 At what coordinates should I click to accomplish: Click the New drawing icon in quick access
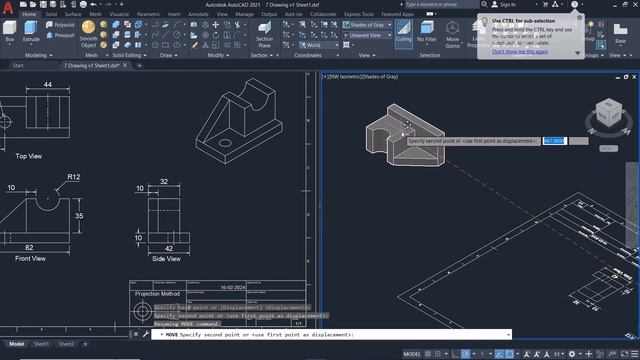[23, 4]
